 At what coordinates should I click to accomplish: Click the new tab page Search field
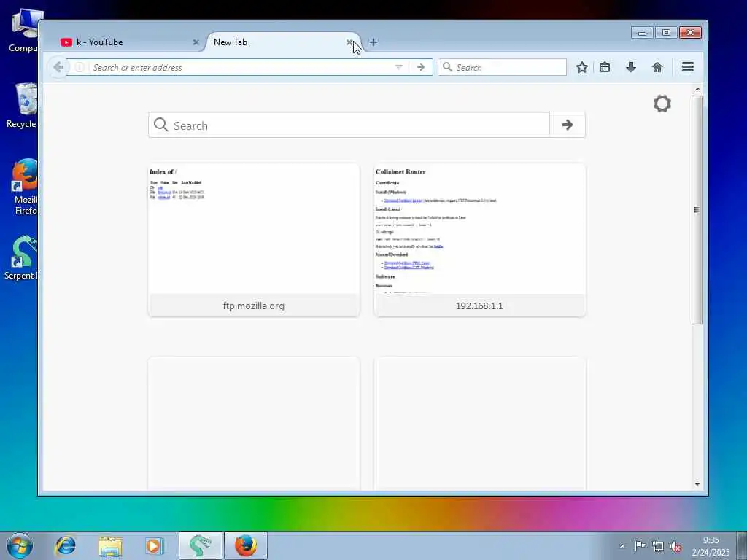[x=349, y=125]
